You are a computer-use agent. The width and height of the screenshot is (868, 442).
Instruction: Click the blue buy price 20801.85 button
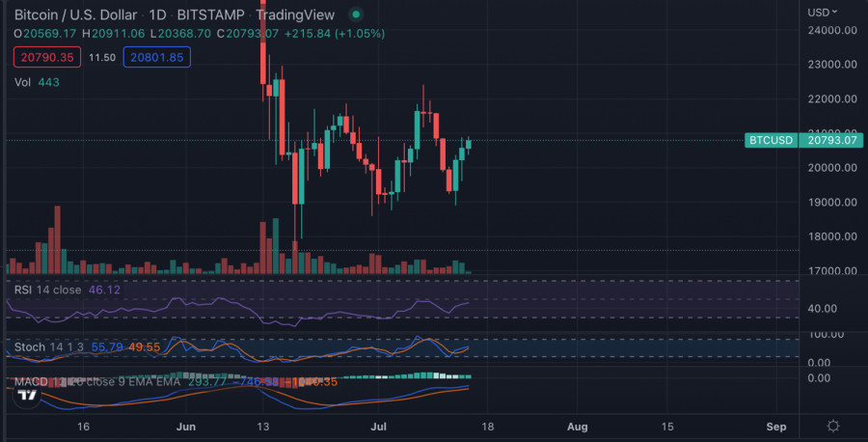pos(156,57)
